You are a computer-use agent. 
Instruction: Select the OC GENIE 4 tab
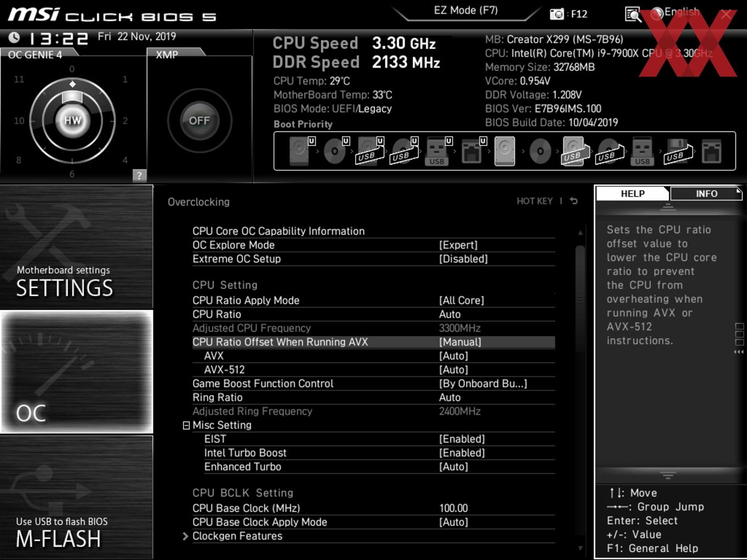(x=35, y=54)
